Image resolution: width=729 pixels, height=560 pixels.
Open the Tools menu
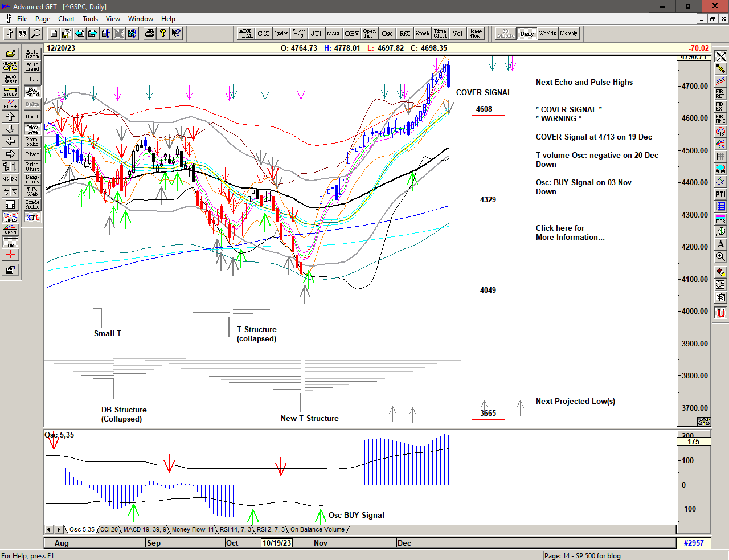pos(90,19)
